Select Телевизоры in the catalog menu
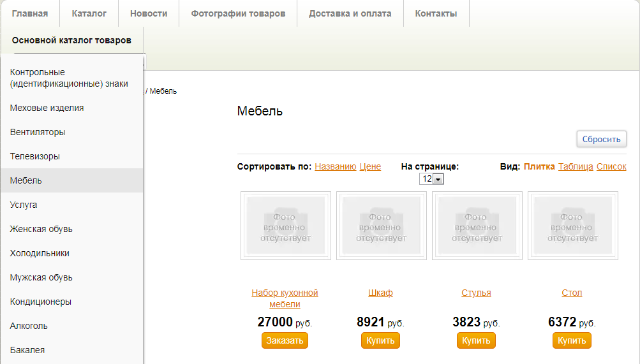The width and height of the screenshot is (640, 364). point(35,156)
